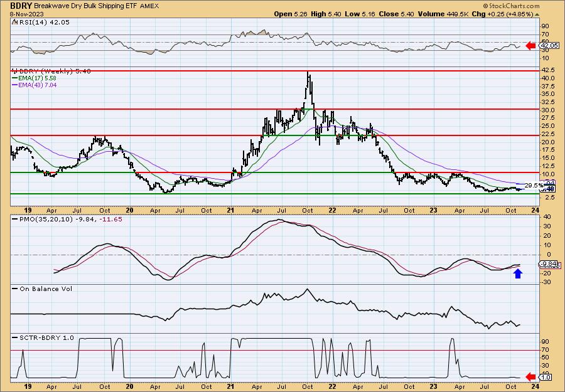The width and height of the screenshot is (565, 392).
Task: Click the 42.5 price axis label
Action: (547, 70)
